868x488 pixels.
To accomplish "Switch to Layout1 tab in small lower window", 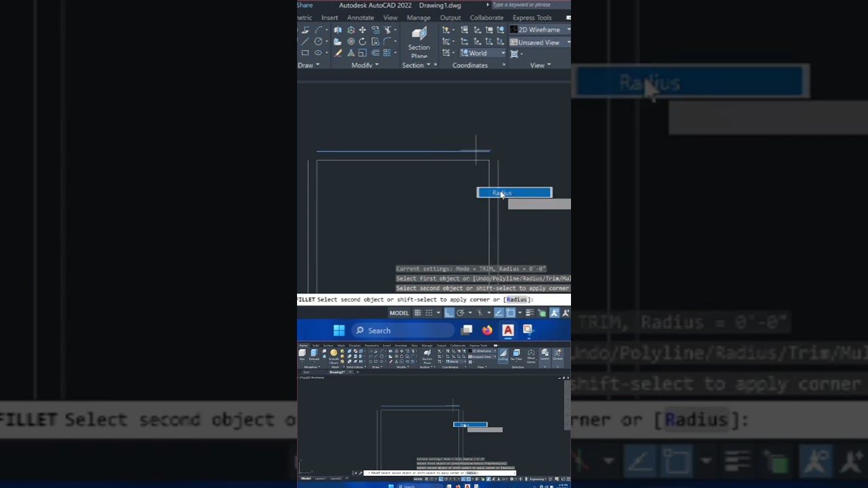I will point(320,479).
